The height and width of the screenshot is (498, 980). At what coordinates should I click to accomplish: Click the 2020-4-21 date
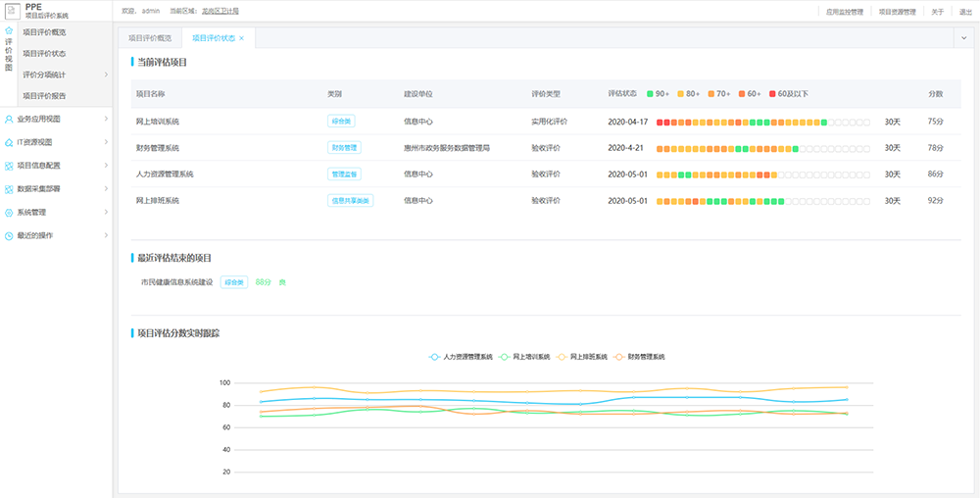(625, 148)
